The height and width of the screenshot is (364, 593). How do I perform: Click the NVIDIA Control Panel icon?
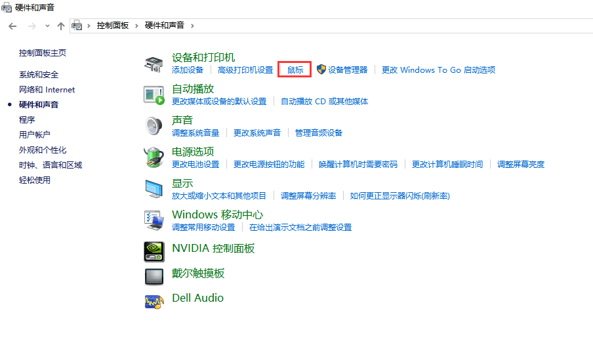pyautogui.click(x=153, y=251)
